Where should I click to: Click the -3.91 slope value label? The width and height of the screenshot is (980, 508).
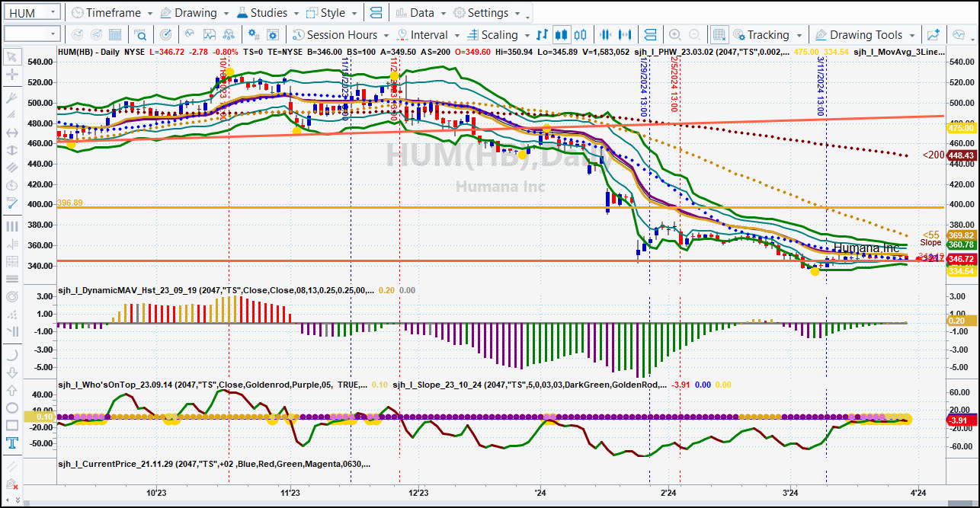tap(961, 420)
